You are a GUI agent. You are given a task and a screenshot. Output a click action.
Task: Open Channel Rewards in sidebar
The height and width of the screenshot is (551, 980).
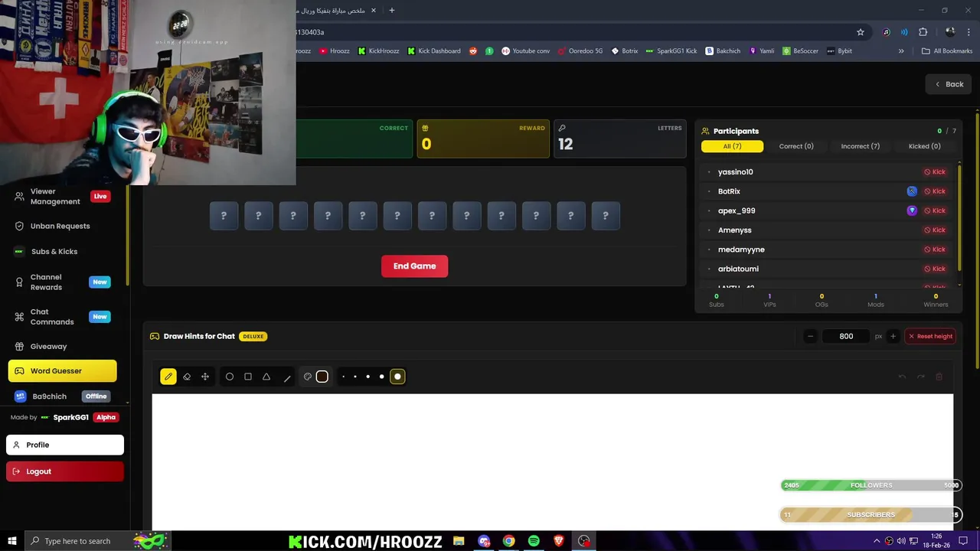[61, 282]
